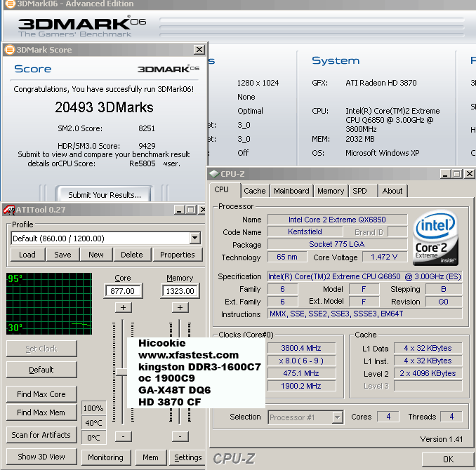Switch to the SPD tab in CPU-Z

click(363, 191)
